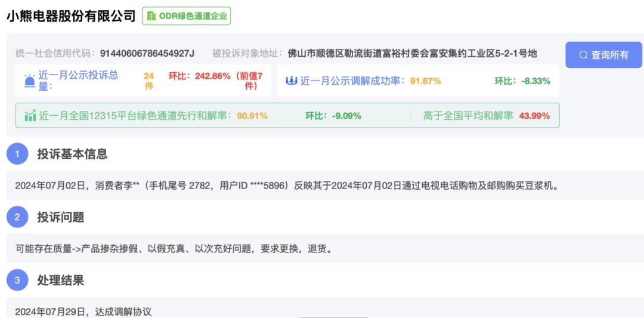Select the 投诉问题 section heading

click(x=60, y=217)
